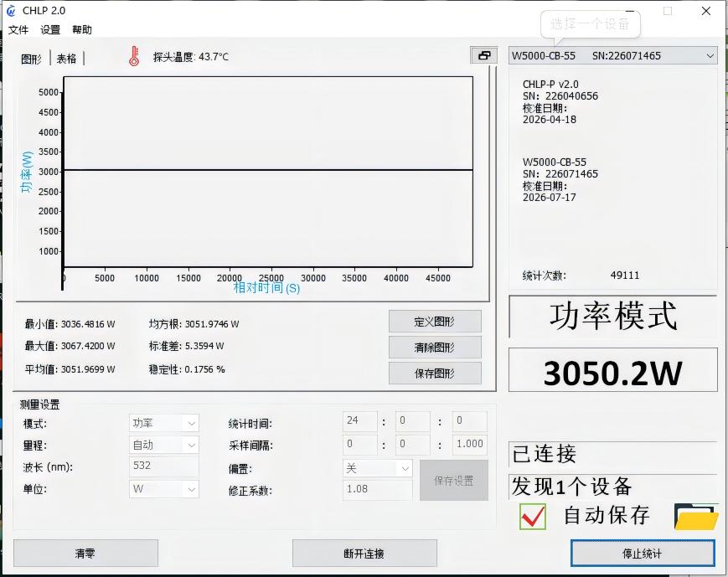Click the 统计时间 hours field showing 24
728x577 pixels.
pyautogui.click(x=360, y=421)
